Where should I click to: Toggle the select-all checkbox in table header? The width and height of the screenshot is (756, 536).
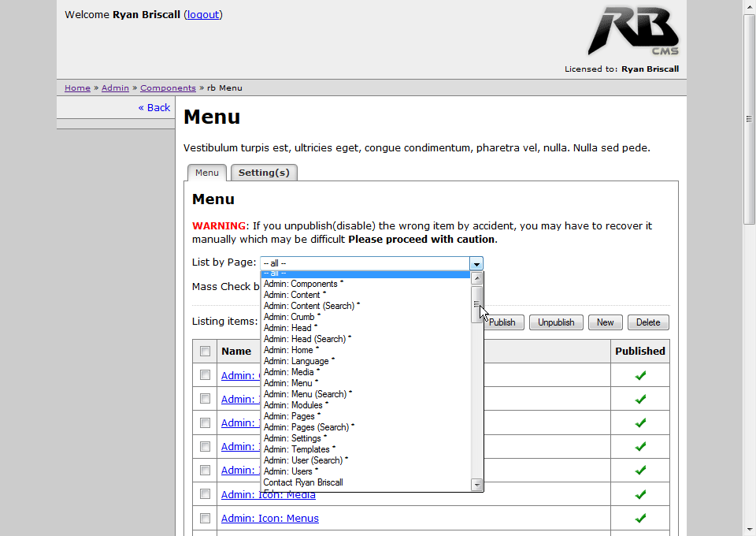205,352
